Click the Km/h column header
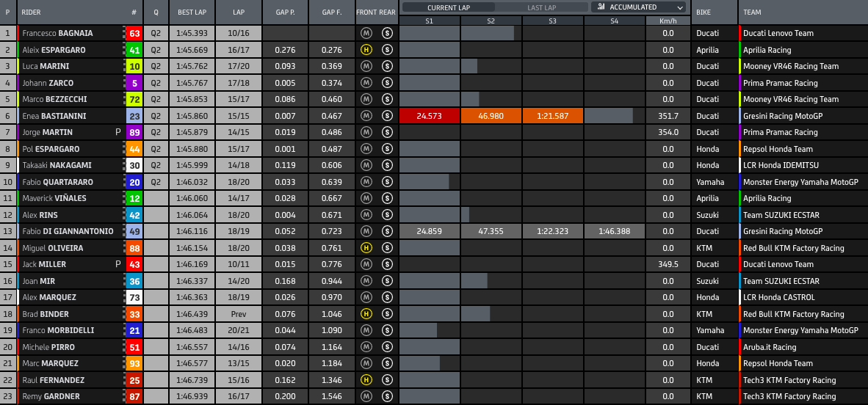 click(668, 21)
